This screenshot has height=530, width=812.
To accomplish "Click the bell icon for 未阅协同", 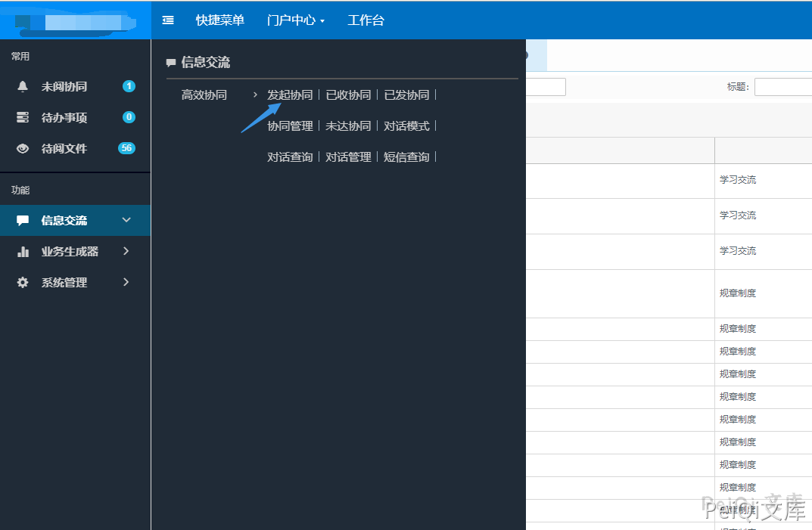I will [x=23, y=87].
